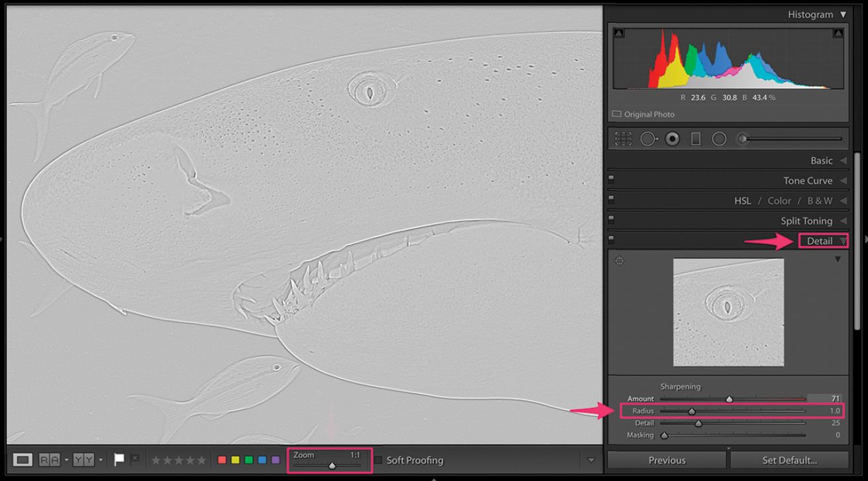The width and height of the screenshot is (868, 481).
Task: Pick the Radial Filter tool
Action: click(719, 139)
